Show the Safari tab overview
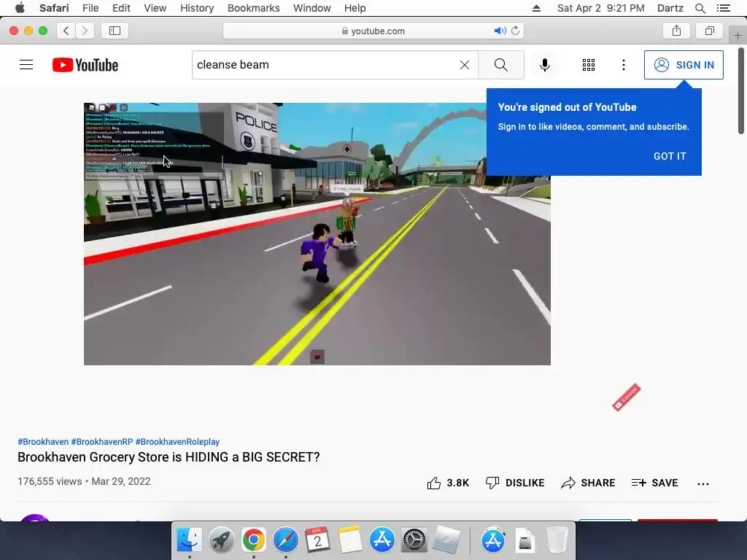This screenshot has height=560, width=747. pos(709,31)
